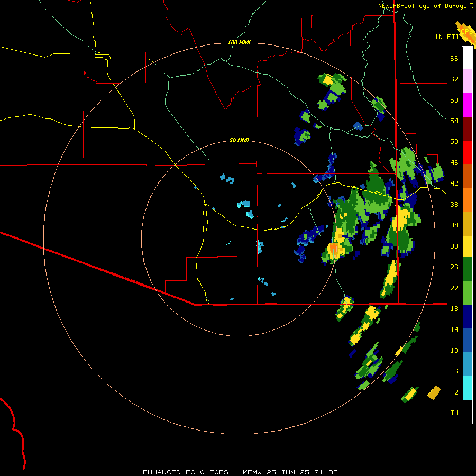
Task: Click the dark red (maroon) legend swatch
Action: coord(467,129)
